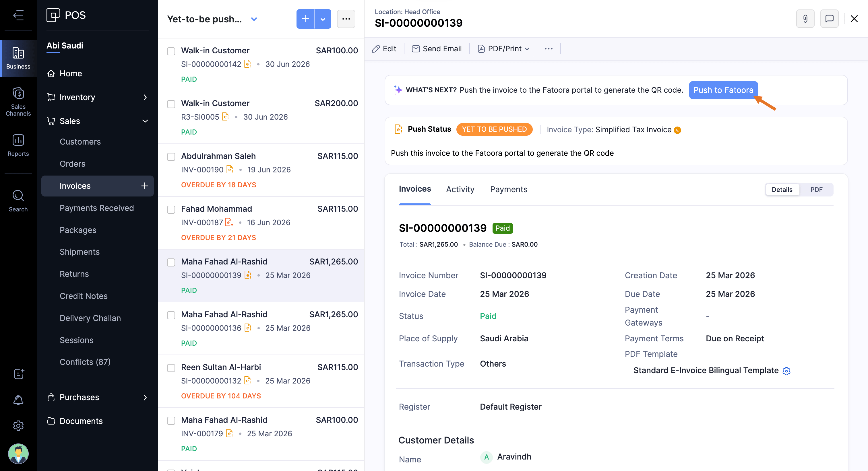
Task: Tick the Reen Sultan Al-Harbi invoice checkbox
Action: click(x=171, y=368)
